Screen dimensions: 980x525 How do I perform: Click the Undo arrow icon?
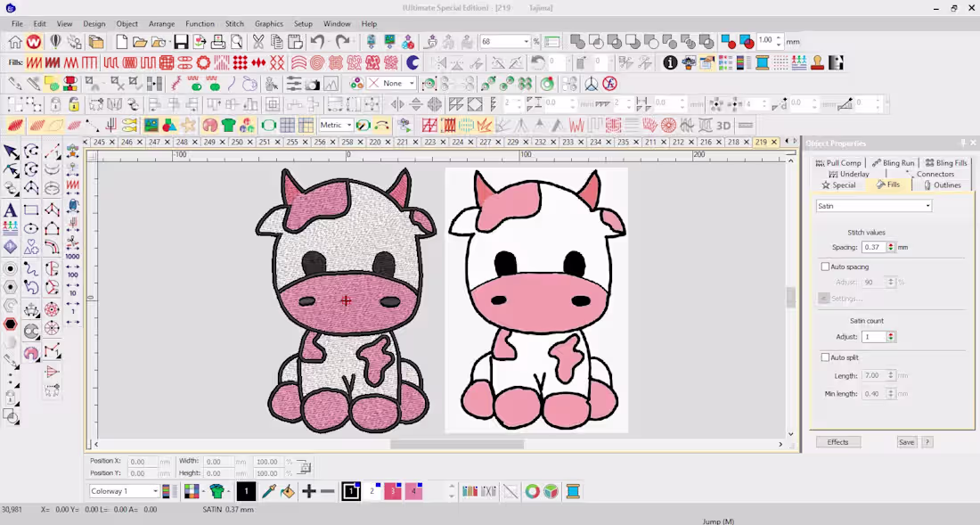[317, 42]
